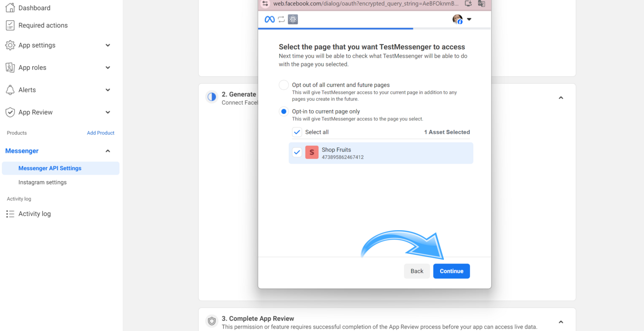Click the profile picture in the dialog header
644x331 pixels.
click(457, 19)
